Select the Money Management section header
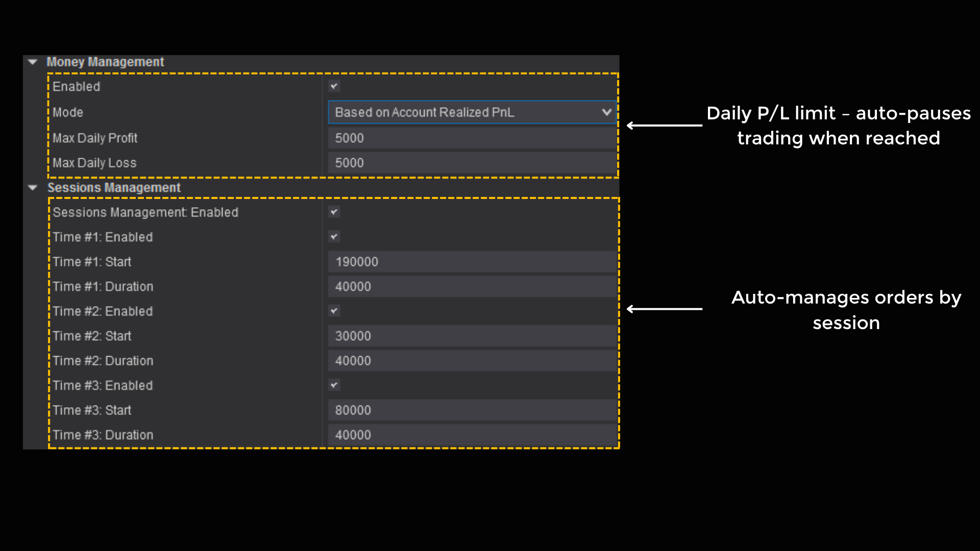The width and height of the screenshot is (980, 551). [105, 62]
